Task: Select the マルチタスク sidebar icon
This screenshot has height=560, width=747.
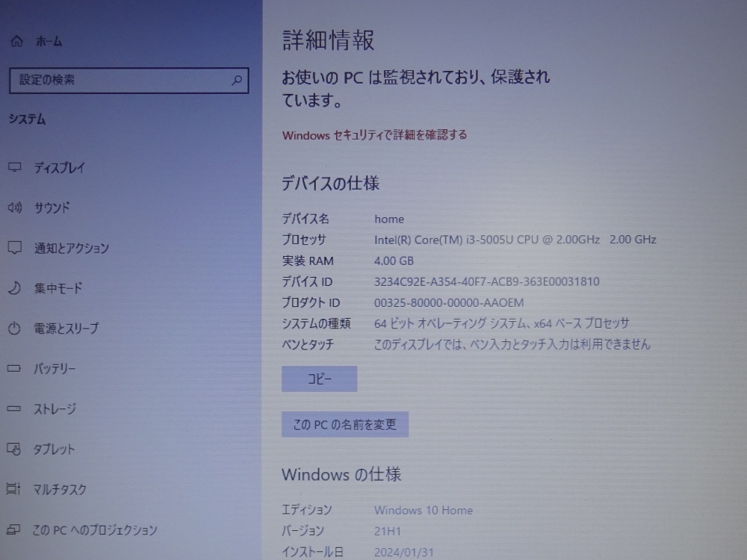Action: [13, 490]
